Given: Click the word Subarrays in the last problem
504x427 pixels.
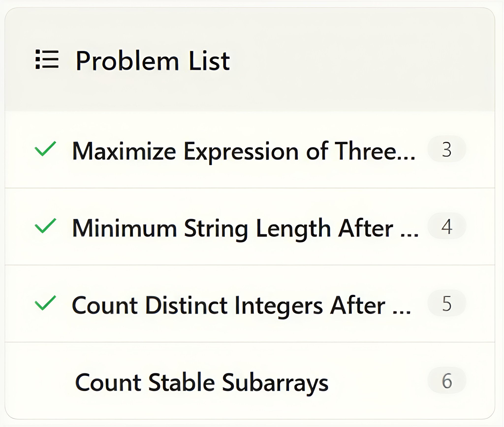Looking at the screenshot, I should click(x=275, y=383).
